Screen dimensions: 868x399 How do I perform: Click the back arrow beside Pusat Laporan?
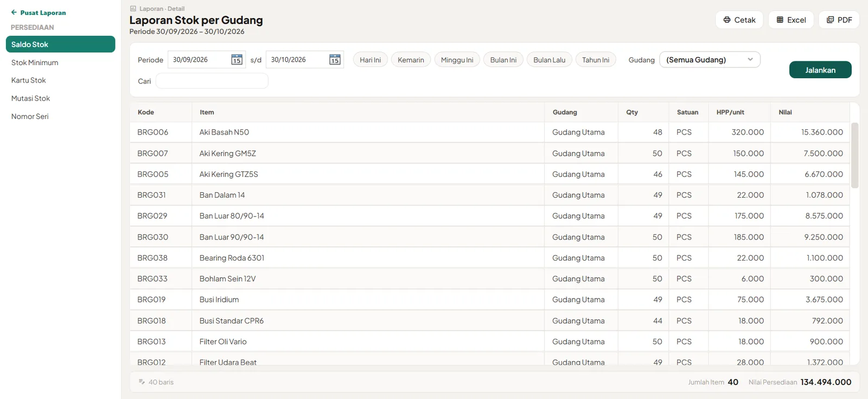(14, 12)
